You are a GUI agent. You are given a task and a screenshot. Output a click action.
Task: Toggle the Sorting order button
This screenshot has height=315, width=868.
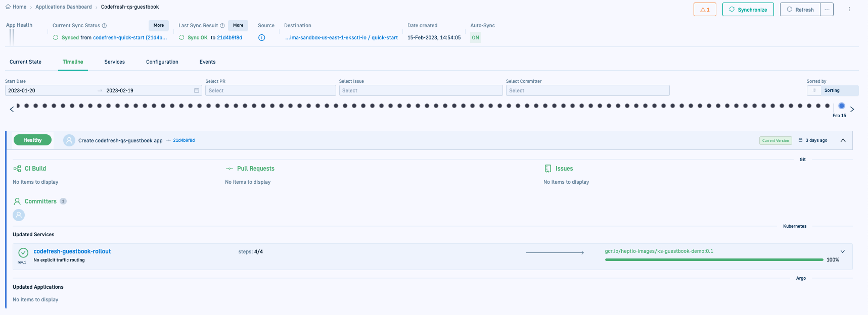point(814,91)
